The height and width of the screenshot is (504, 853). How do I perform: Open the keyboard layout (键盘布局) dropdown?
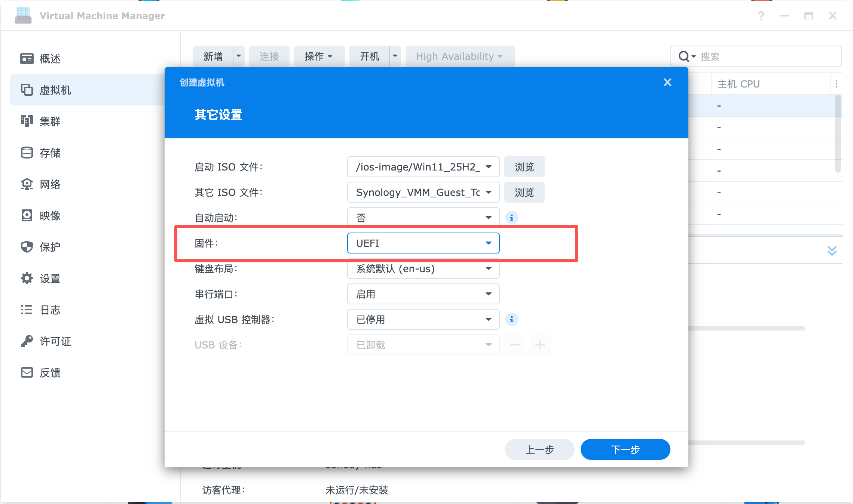(423, 268)
